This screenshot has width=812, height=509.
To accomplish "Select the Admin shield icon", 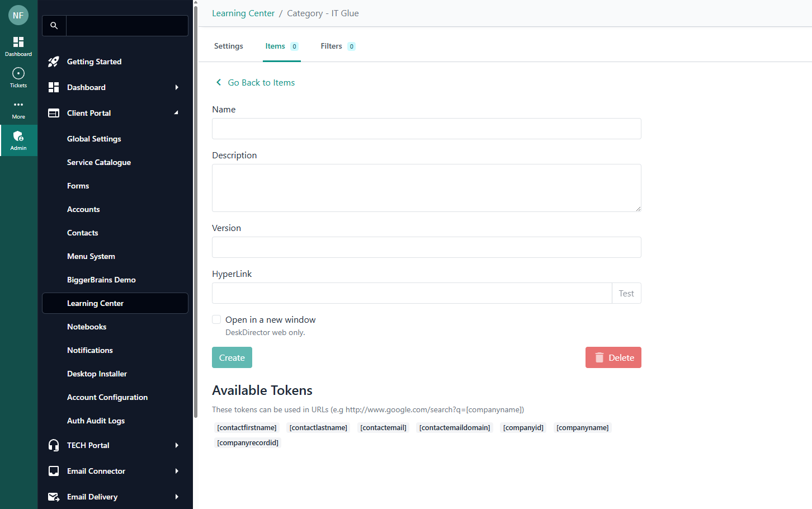I will pyautogui.click(x=18, y=136).
